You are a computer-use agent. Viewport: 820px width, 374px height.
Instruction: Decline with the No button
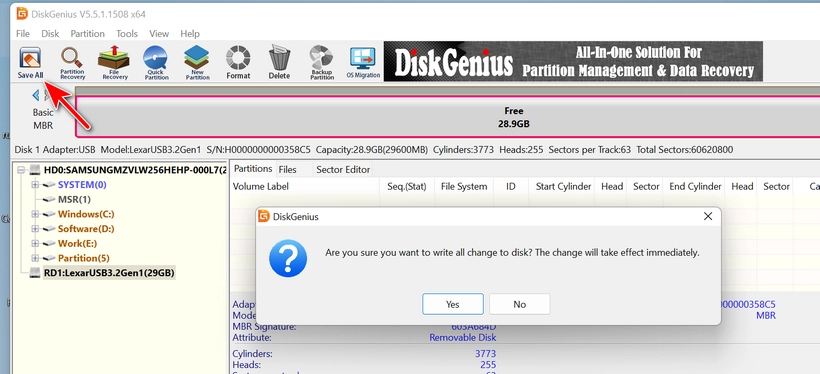[x=519, y=304]
